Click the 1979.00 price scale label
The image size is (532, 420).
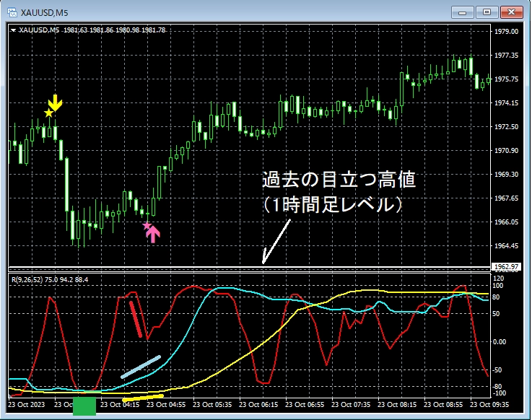point(506,32)
